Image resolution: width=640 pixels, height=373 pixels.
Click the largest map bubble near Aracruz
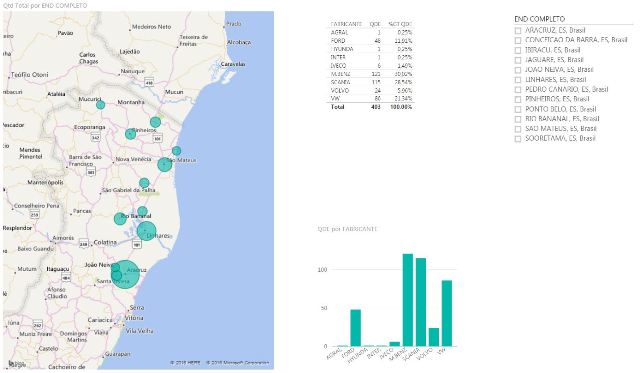(x=125, y=274)
